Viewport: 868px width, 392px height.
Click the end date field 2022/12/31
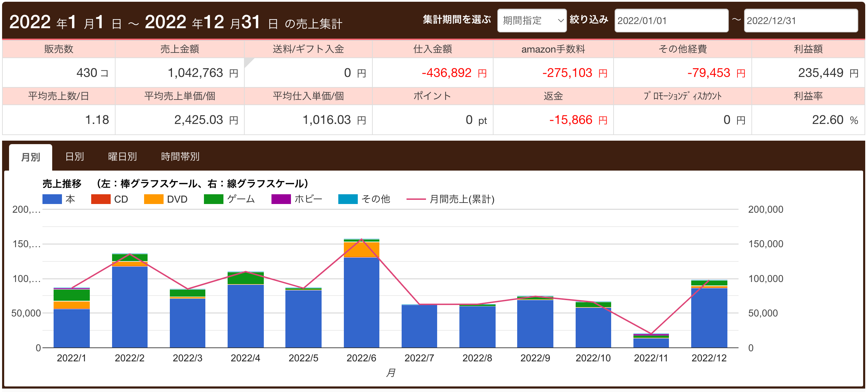pyautogui.click(x=800, y=21)
